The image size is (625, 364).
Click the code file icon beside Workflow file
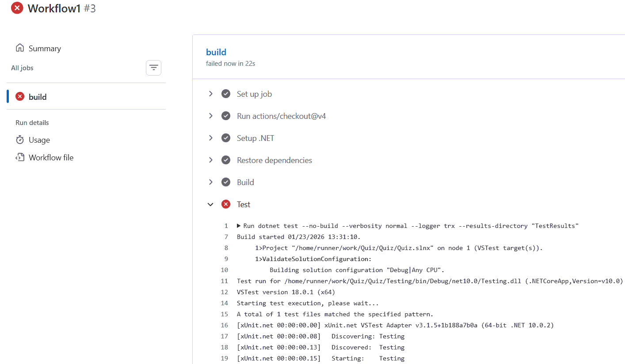tap(19, 157)
